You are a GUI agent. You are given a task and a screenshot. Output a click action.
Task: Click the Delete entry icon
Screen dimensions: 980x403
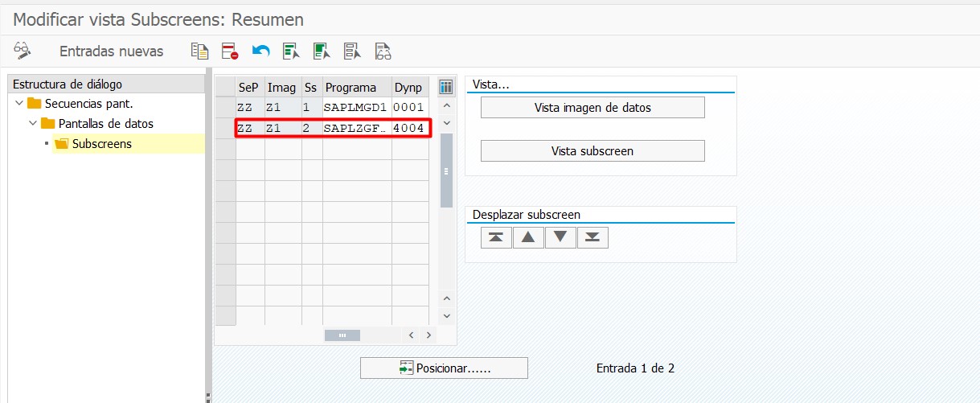tap(230, 51)
